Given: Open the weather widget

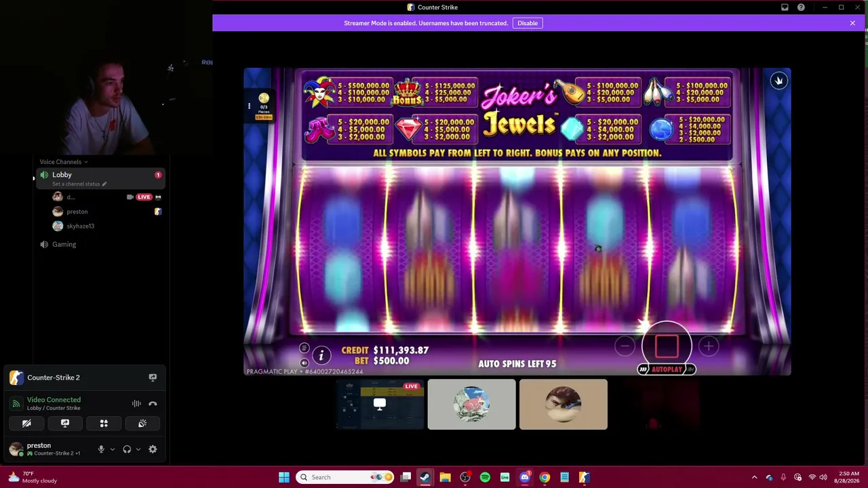Looking at the screenshot, I should [x=32, y=477].
